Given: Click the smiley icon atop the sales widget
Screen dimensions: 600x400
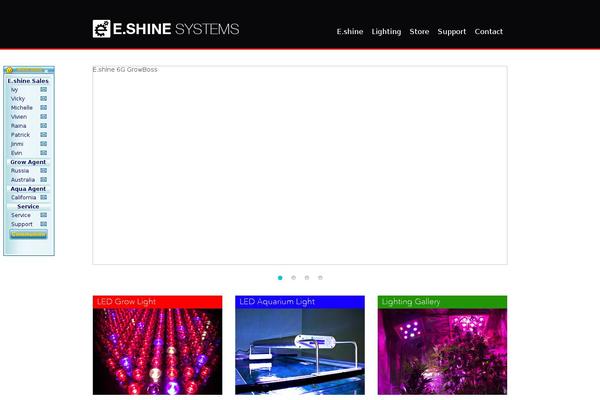Looking at the screenshot, I should pos(10,70).
